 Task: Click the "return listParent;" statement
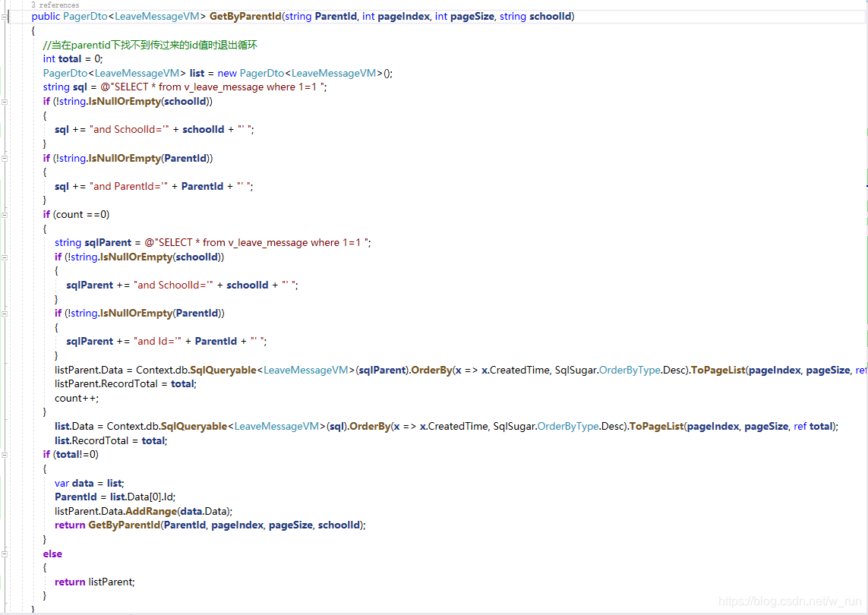pos(95,582)
